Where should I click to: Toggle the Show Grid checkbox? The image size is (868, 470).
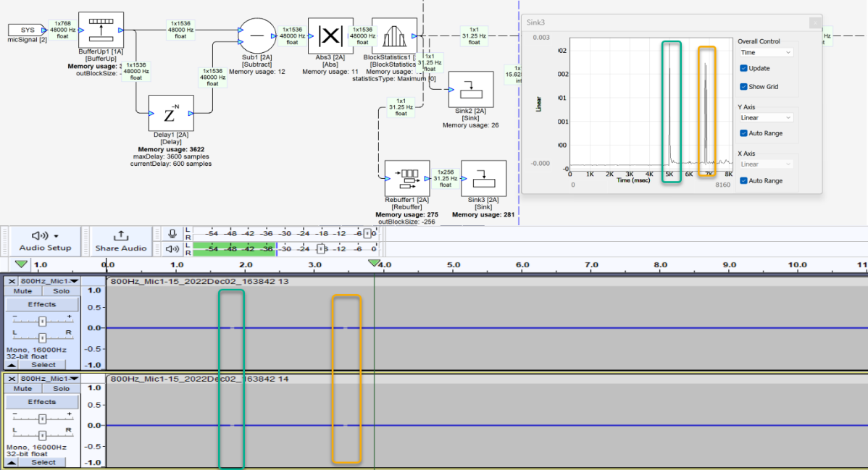(744, 86)
